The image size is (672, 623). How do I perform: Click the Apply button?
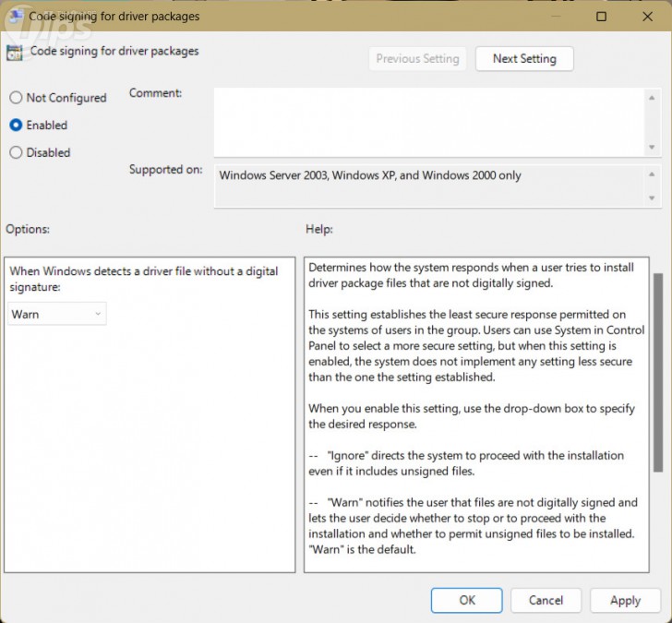625,600
